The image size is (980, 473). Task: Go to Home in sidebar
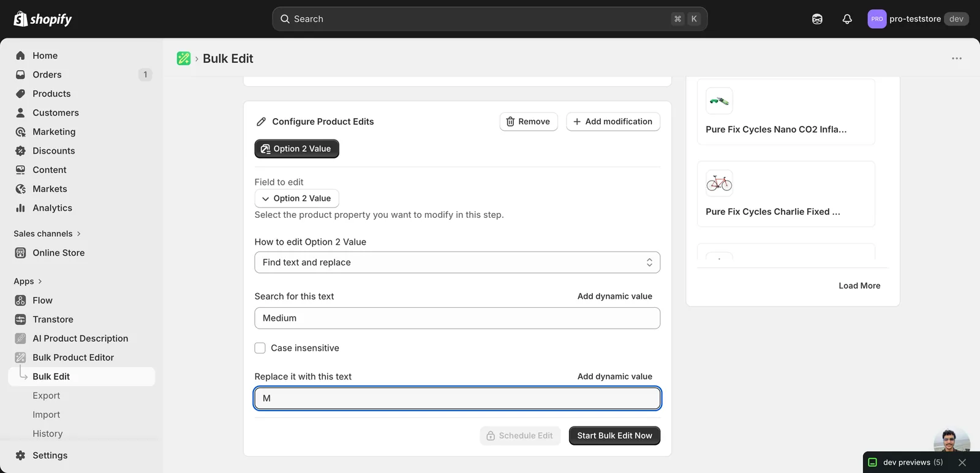point(81,56)
